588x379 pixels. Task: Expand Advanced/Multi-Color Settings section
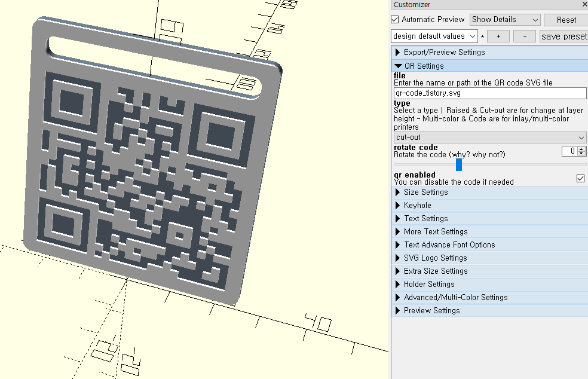[490, 297]
